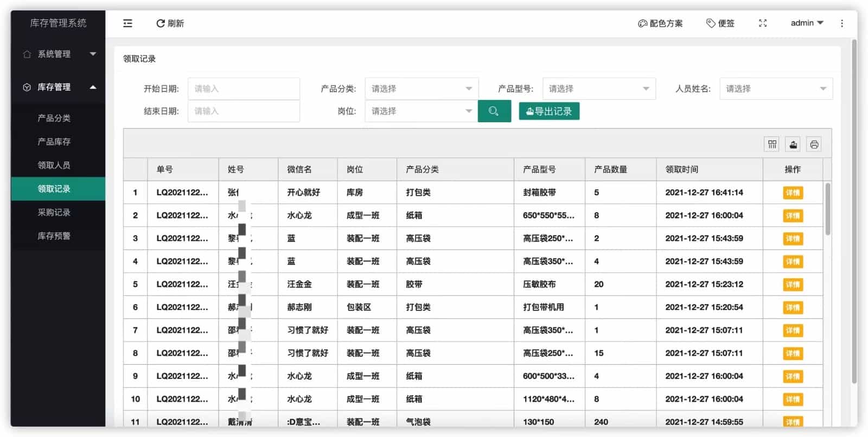
Task: Click the 库存管理 cube icon
Action: (27, 87)
